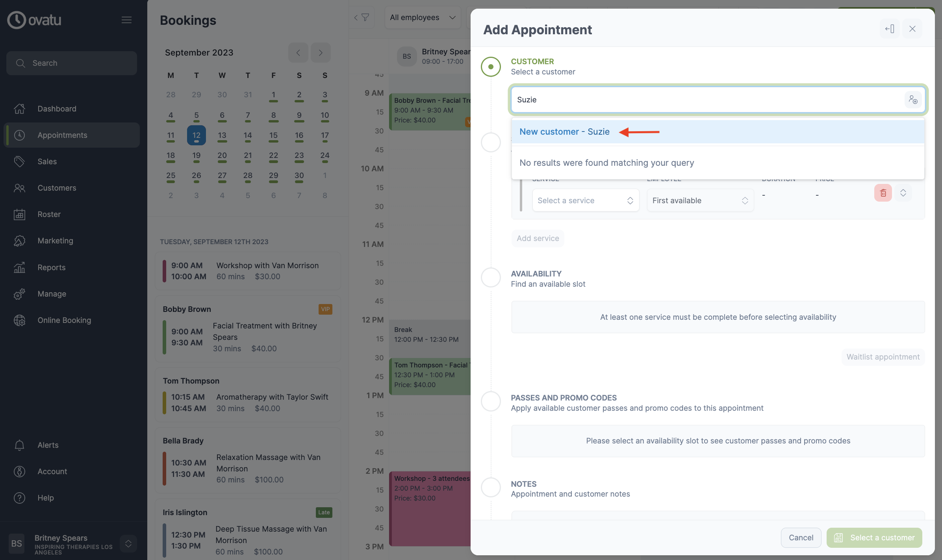
Task: Open the Manage section
Action: (52, 294)
